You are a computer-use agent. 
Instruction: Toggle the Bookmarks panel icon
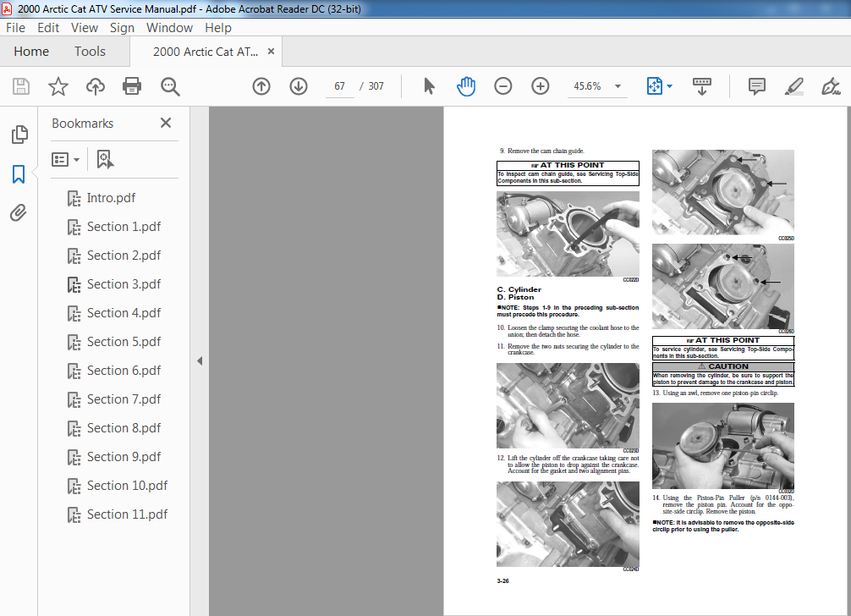tap(19, 174)
